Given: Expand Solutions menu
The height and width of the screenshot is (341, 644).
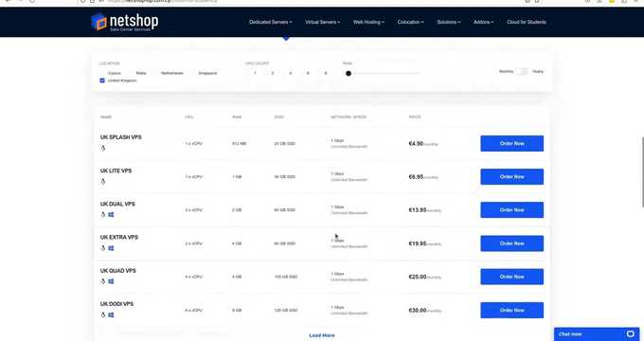Looking at the screenshot, I should coord(449,22).
